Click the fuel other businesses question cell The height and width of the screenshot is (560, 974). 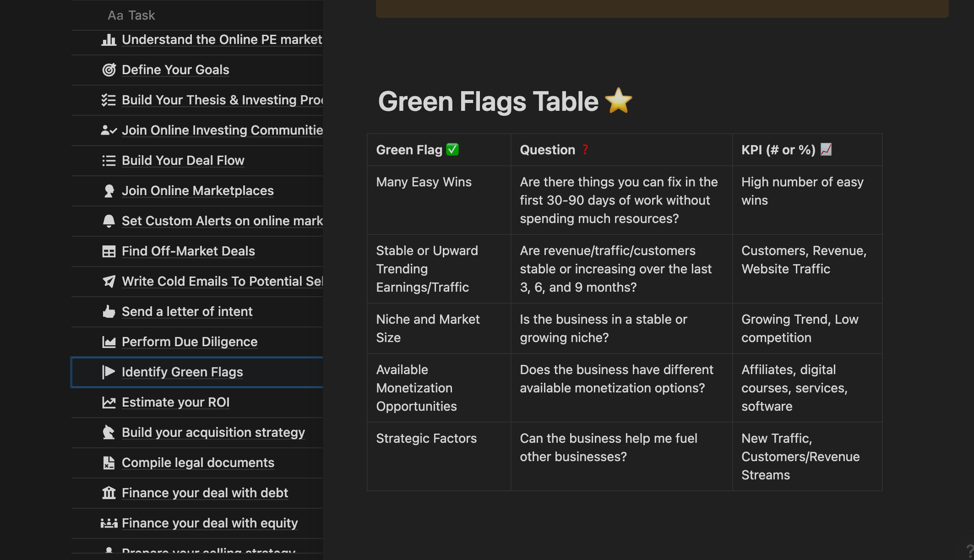(621, 457)
